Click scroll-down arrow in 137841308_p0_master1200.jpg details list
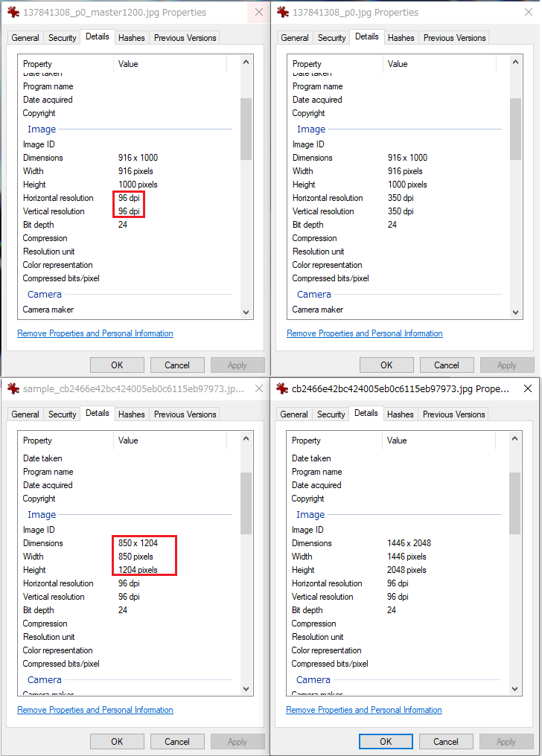542x756 pixels. (246, 313)
